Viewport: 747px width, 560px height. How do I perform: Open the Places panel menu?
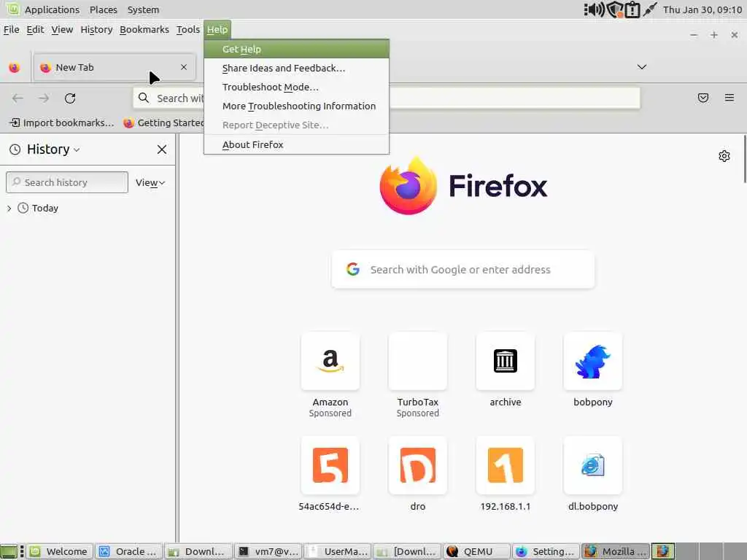tap(104, 9)
